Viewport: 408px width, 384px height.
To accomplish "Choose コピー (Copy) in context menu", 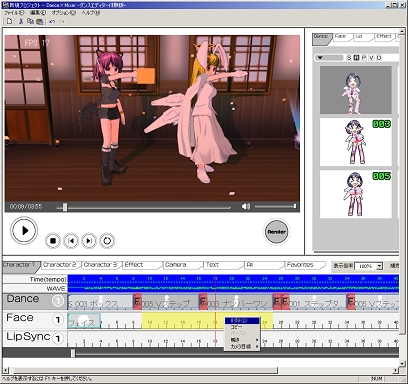I will 242,327.
